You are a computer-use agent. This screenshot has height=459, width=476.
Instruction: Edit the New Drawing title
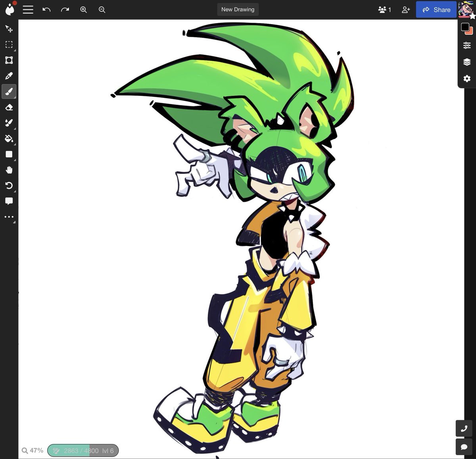[x=238, y=10]
